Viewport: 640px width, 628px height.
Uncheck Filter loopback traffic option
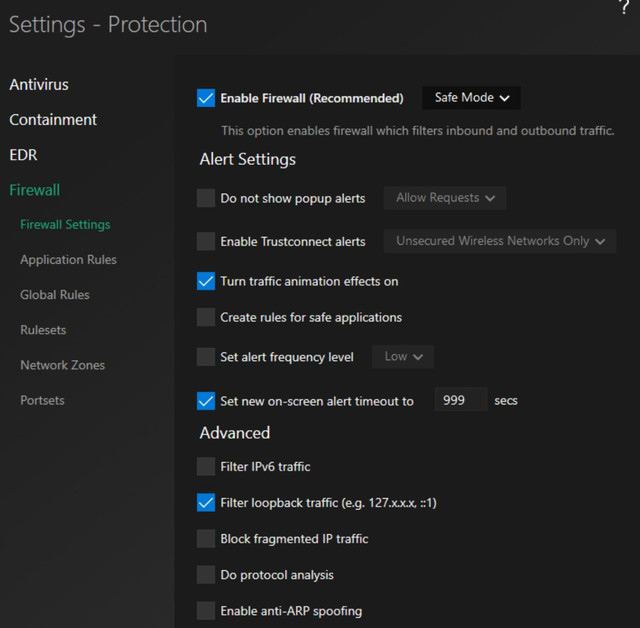(x=206, y=502)
